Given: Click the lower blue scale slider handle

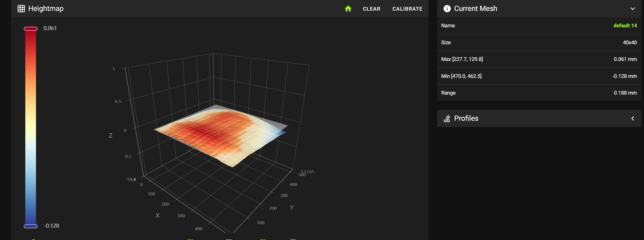Looking at the screenshot, I should 31,226.
